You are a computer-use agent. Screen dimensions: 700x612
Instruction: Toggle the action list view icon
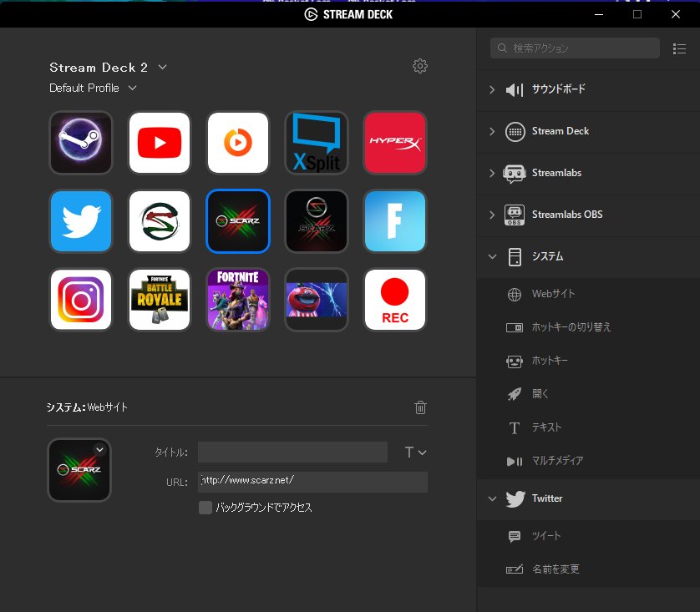pos(679,48)
